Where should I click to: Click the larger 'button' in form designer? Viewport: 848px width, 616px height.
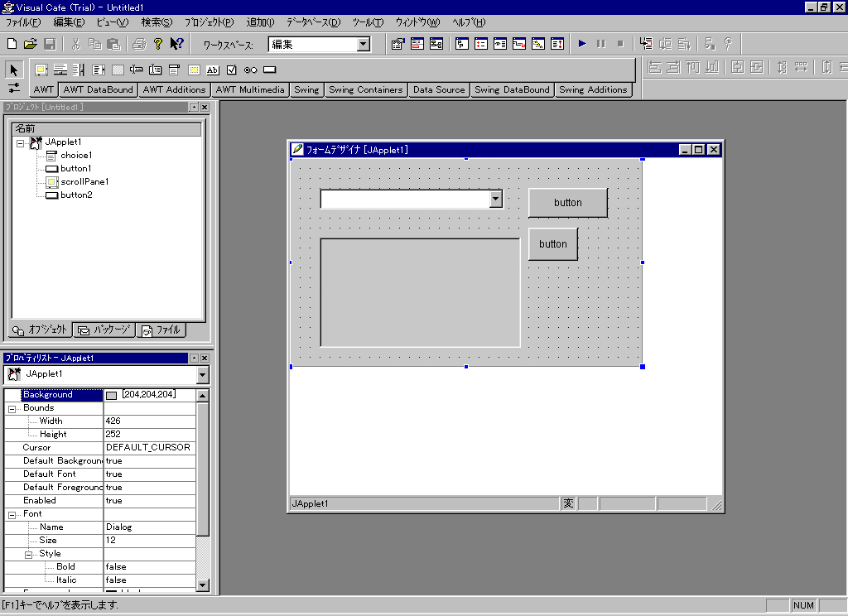click(567, 203)
